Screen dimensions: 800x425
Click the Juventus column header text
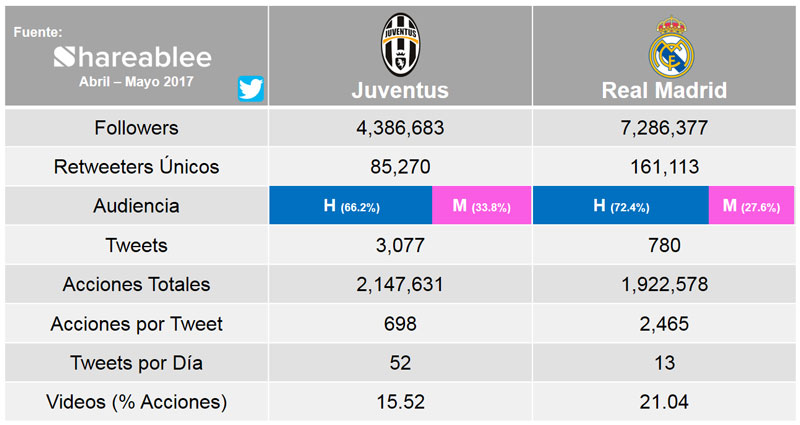click(400, 90)
